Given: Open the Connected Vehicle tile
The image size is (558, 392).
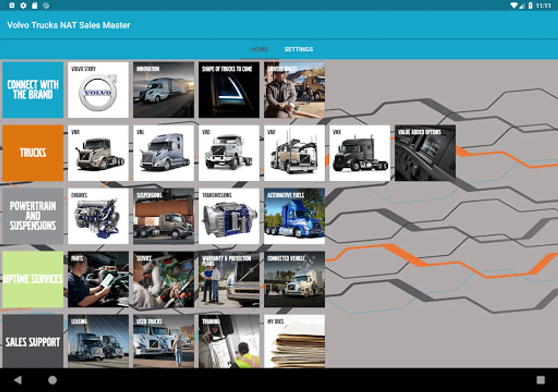Looking at the screenshot, I should click(294, 279).
